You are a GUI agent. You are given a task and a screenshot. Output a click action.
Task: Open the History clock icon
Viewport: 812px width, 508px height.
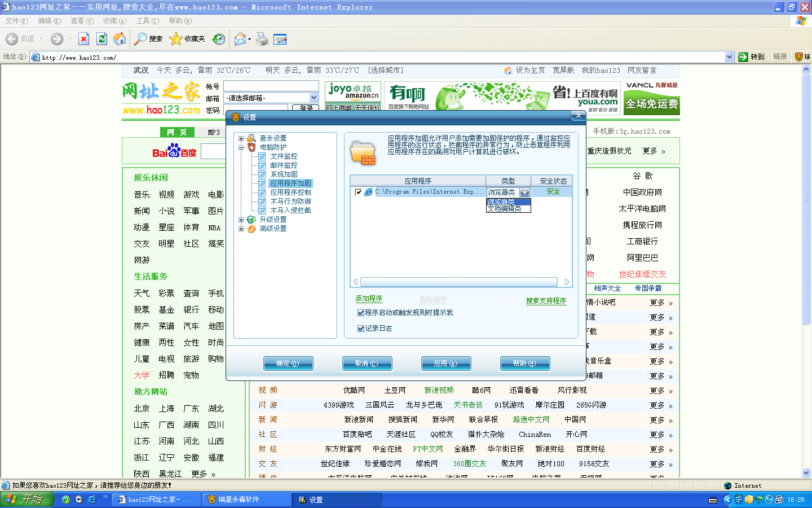coord(219,39)
